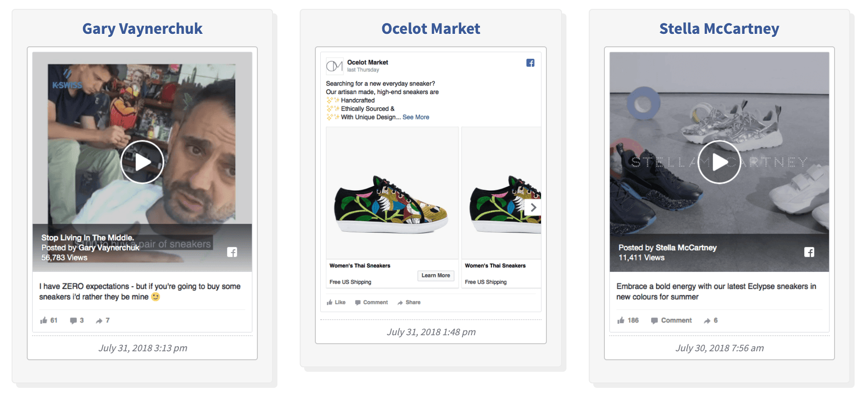Share the Ocelot Market ad
This screenshot has width=868, height=403.
(x=409, y=302)
